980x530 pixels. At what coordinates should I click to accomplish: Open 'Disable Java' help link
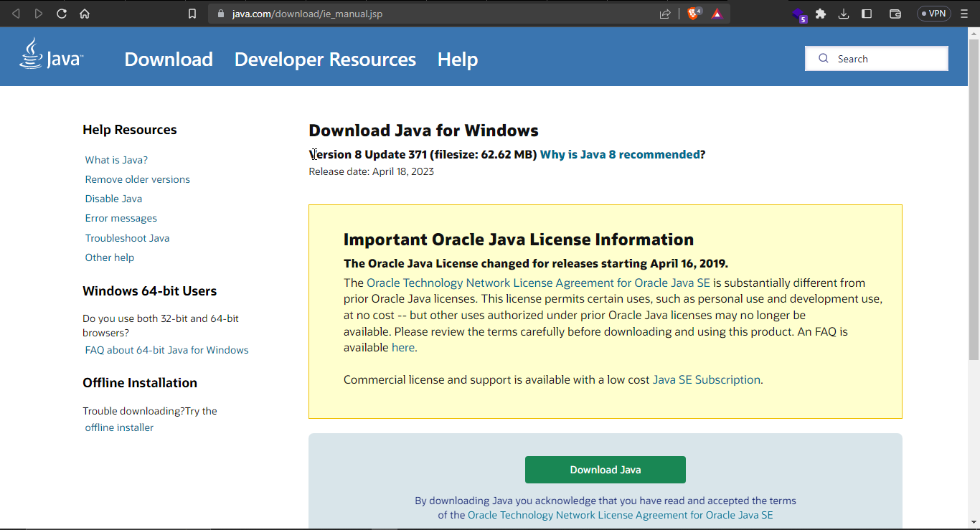pyautogui.click(x=113, y=199)
